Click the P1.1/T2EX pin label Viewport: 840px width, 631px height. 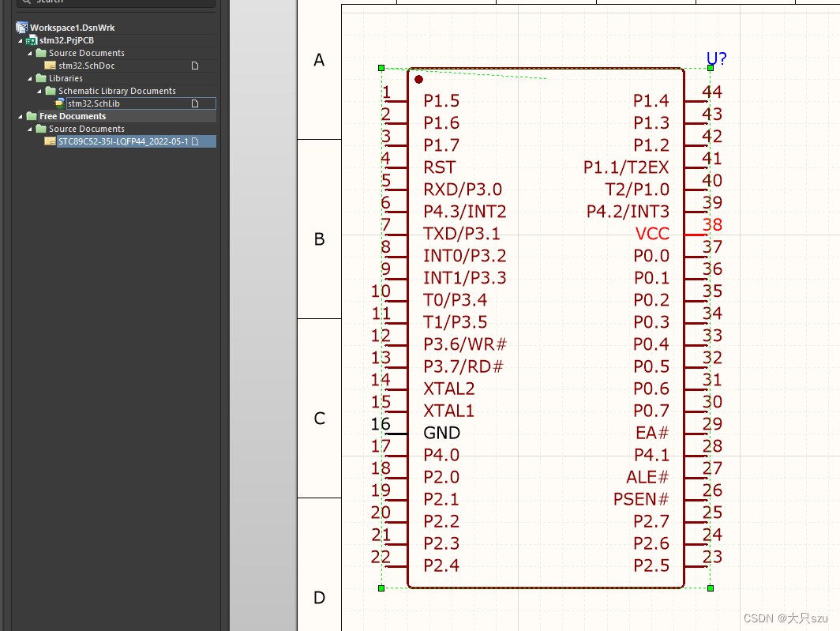click(x=626, y=167)
